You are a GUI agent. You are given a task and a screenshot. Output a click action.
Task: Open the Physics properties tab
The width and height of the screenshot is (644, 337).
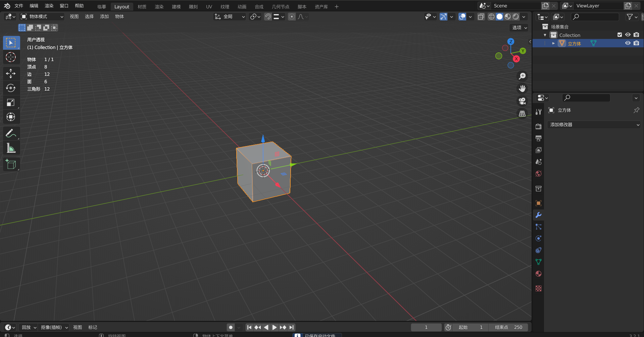click(538, 238)
